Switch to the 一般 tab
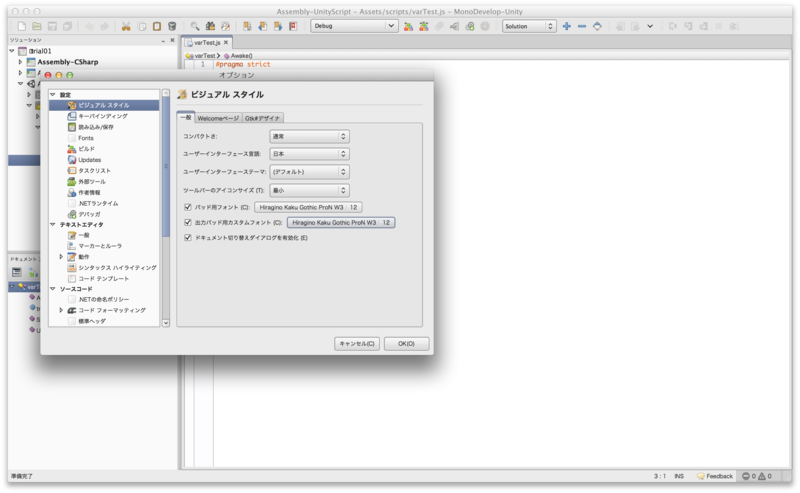Viewport: 800px width, 493px height. pyautogui.click(x=186, y=117)
